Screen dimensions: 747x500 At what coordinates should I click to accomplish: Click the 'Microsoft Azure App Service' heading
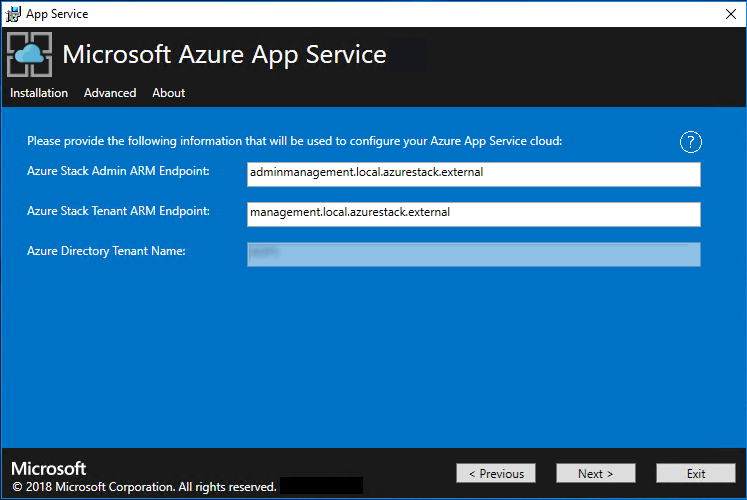click(224, 54)
